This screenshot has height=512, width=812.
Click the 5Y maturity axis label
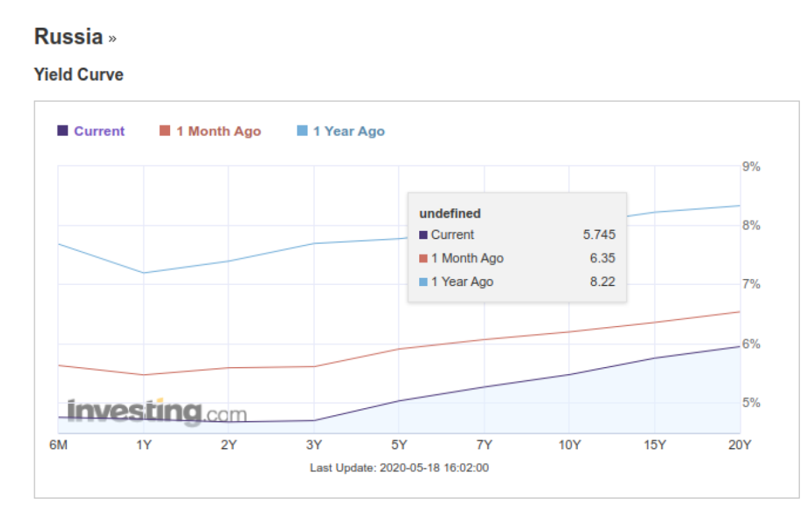[399, 445]
